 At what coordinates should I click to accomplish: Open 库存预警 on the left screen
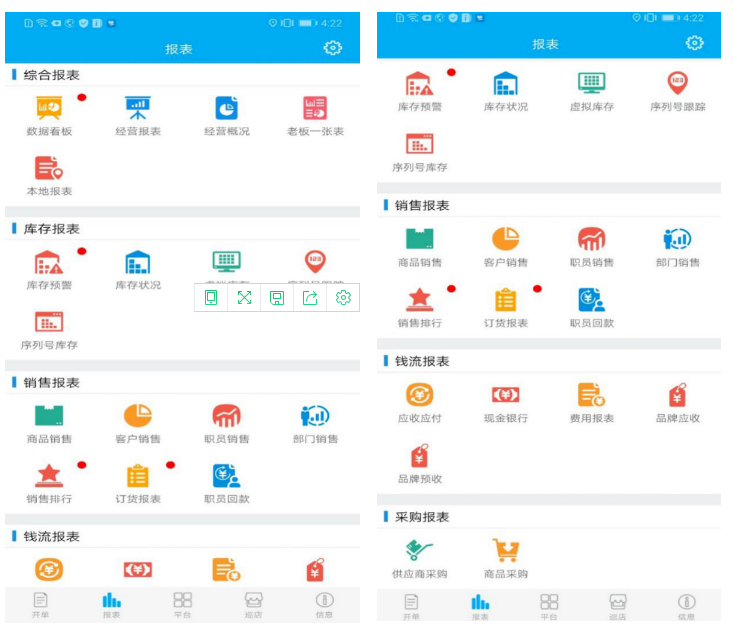pos(49,270)
